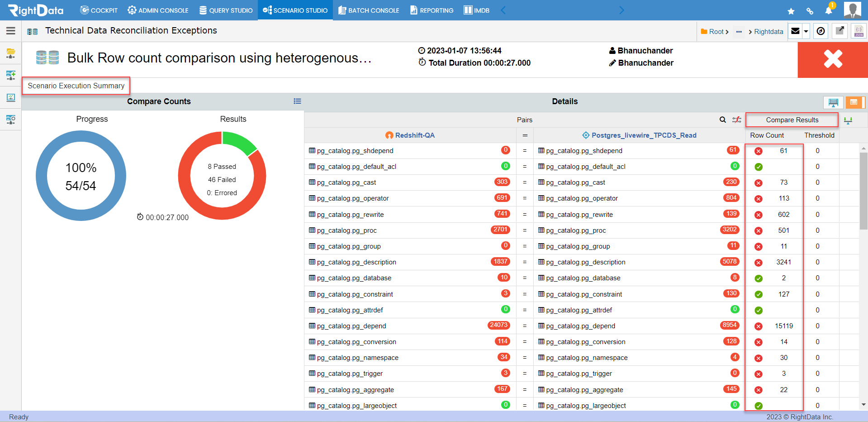Click the search icon in Pairs header
This screenshot has width=868, height=422.
click(723, 120)
